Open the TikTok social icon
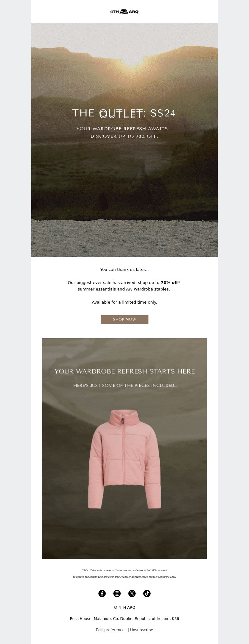This screenshot has height=644, width=249. (x=147, y=594)
